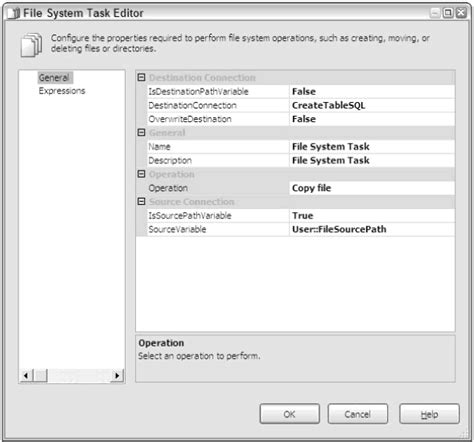Select the DestinationConnection CreateTableSQL value

tap(372, 105)
